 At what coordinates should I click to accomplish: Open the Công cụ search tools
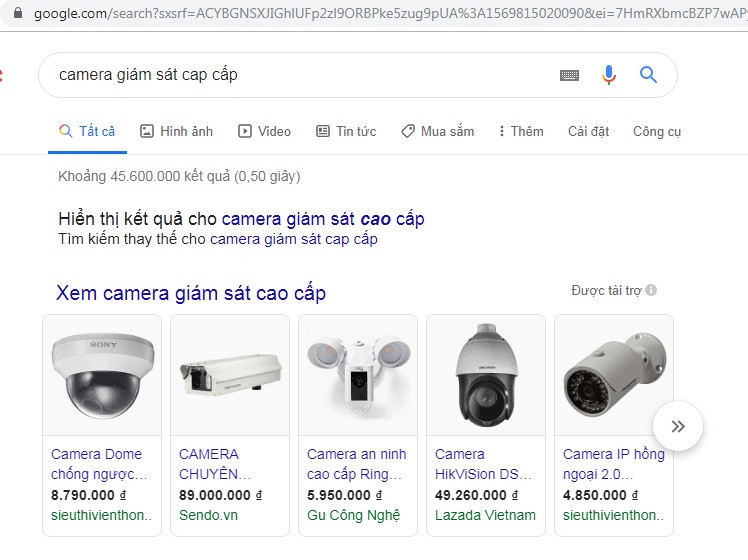[x=656, y=132]
